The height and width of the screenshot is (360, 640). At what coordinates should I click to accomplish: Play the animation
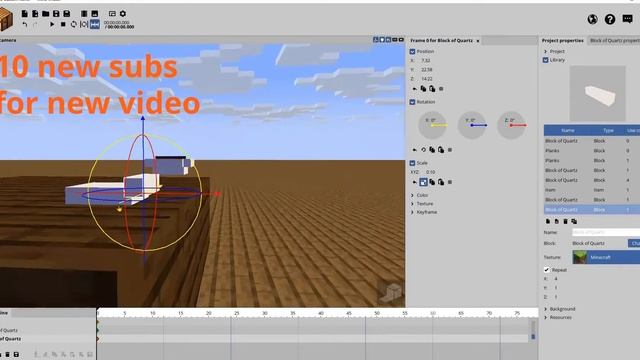click(x=52, y=24)
